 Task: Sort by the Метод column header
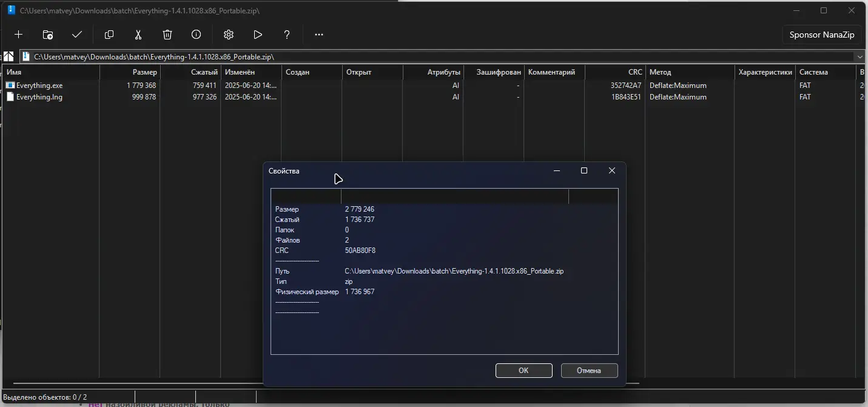[690, 72]
